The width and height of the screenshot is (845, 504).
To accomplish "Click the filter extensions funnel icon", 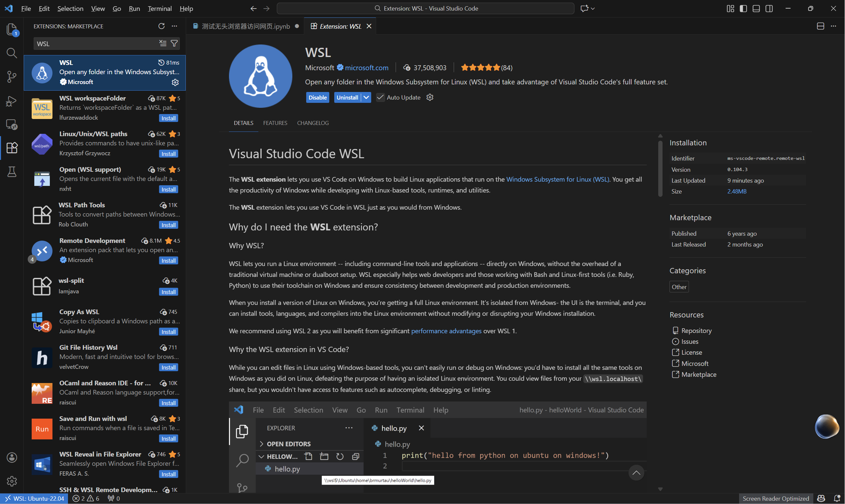I will pos(174,44).
